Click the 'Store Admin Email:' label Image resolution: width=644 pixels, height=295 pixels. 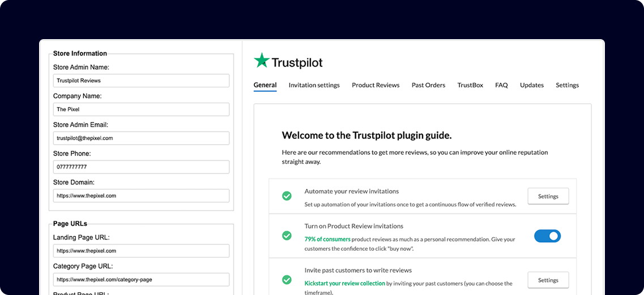pyautogui.click(x=81, y=124)
